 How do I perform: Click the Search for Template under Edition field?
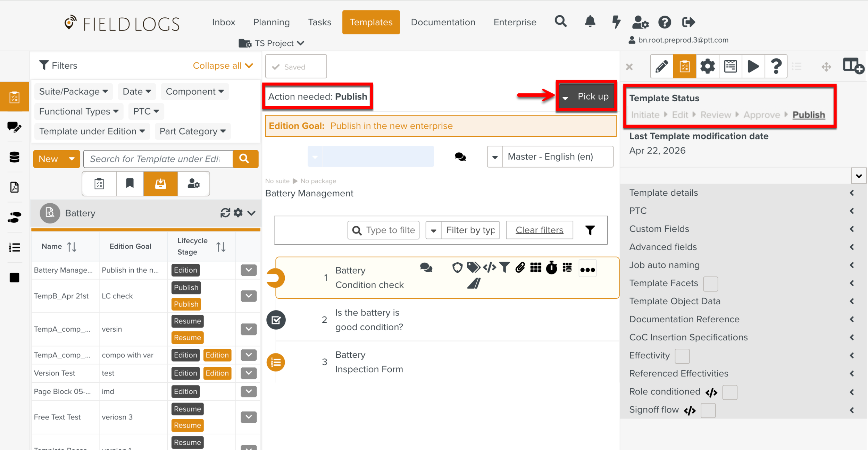click(158, 159)
